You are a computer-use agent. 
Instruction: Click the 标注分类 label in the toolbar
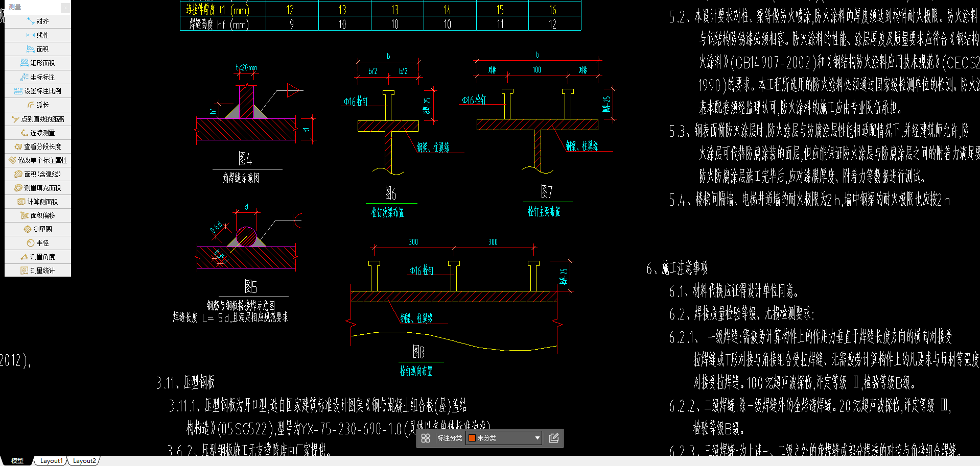[450, 438]
